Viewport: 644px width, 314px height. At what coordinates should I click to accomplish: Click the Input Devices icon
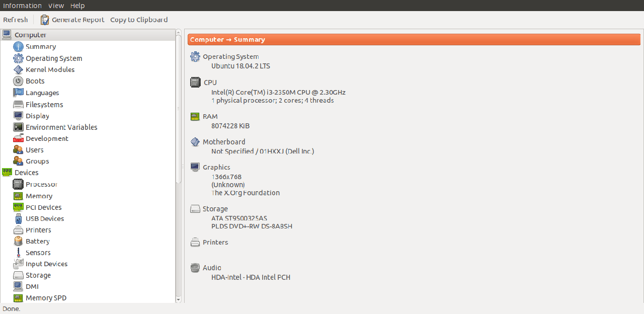click(x=18, y=264)
